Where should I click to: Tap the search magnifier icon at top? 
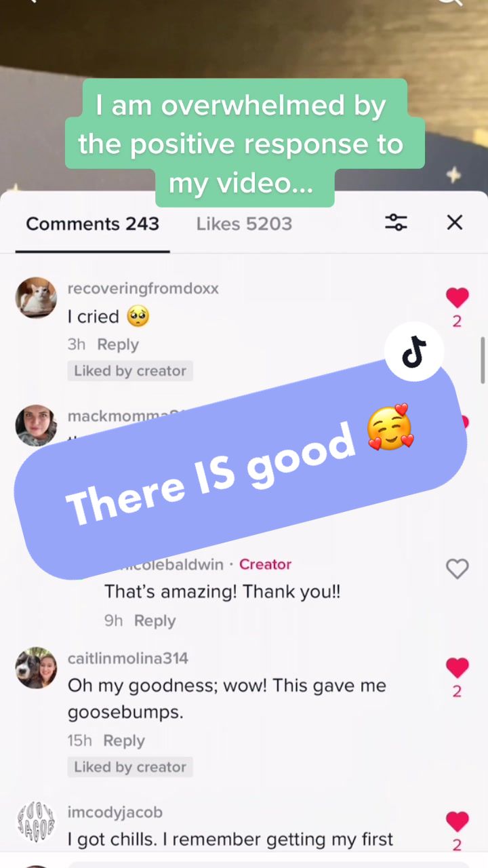point(449,3)
